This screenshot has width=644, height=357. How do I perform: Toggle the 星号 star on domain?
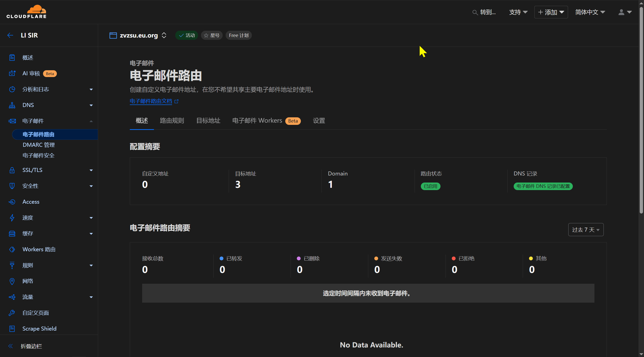(212, 35)
